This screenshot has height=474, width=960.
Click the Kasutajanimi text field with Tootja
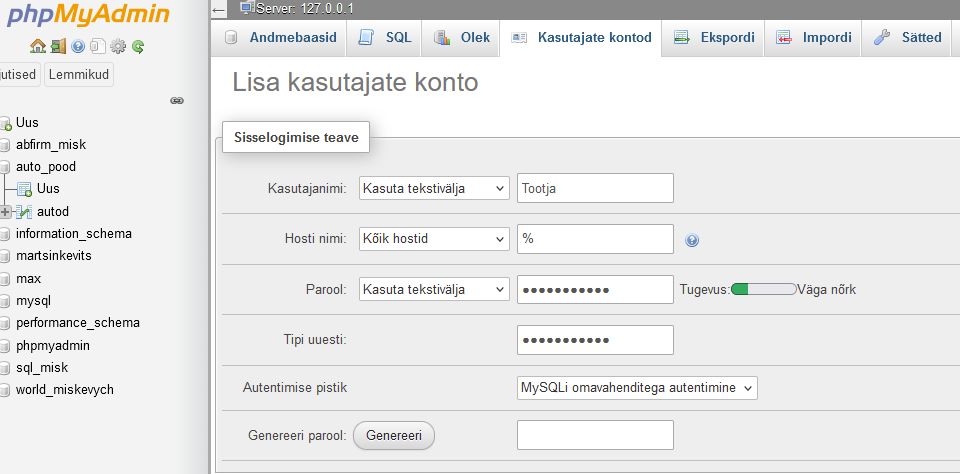595,188
